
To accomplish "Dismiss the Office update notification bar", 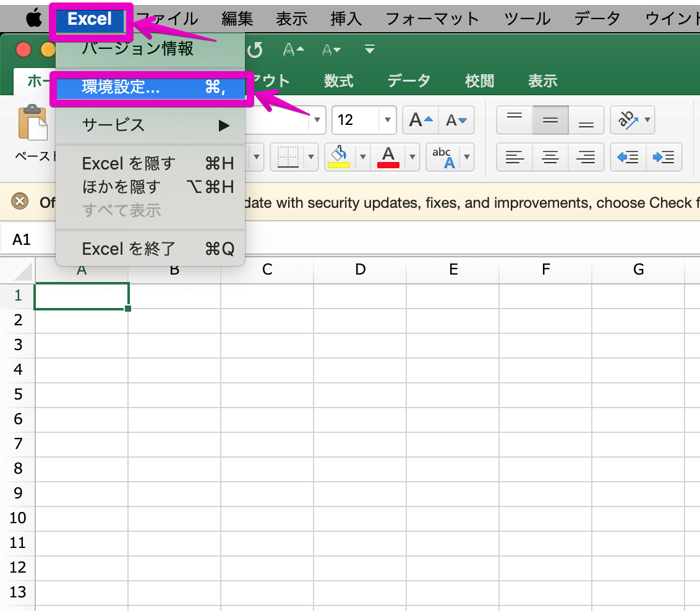I will 20,201.
